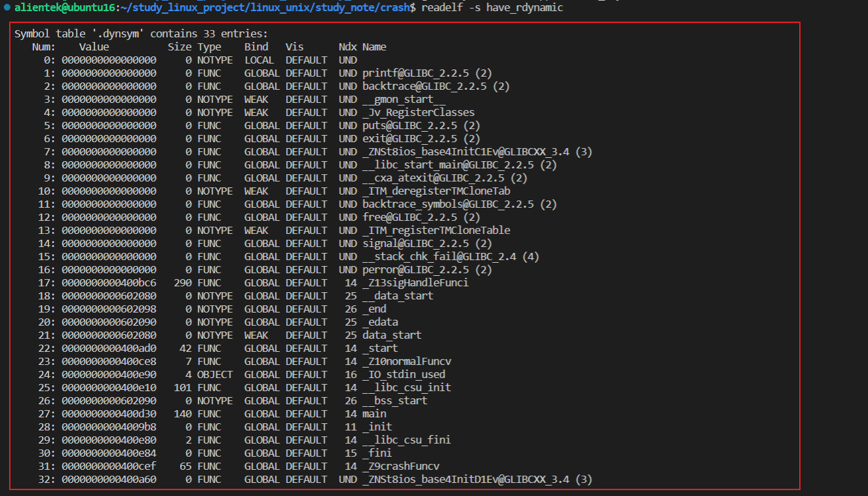Click the __bss_start symbol name
Image resolution: width=868 pixels, height=496 pixels.
[394, 400]
